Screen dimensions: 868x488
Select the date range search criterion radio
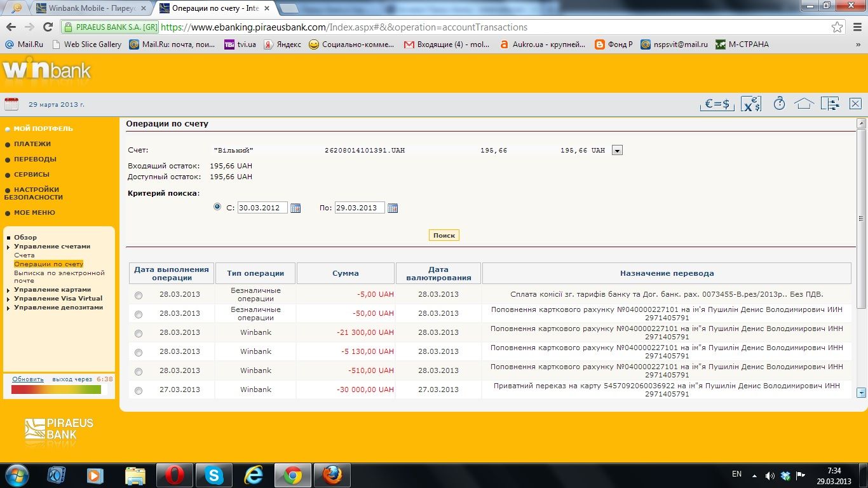pyautogui.click(x=217, y=207)
